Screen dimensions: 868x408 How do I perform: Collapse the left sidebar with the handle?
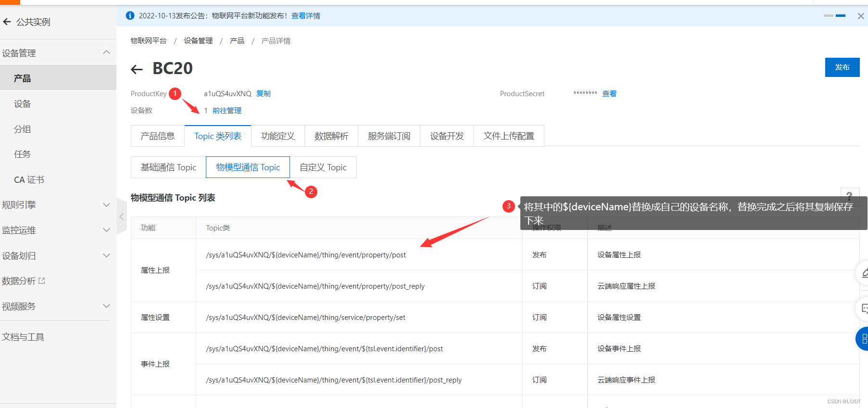pos(122,217)
